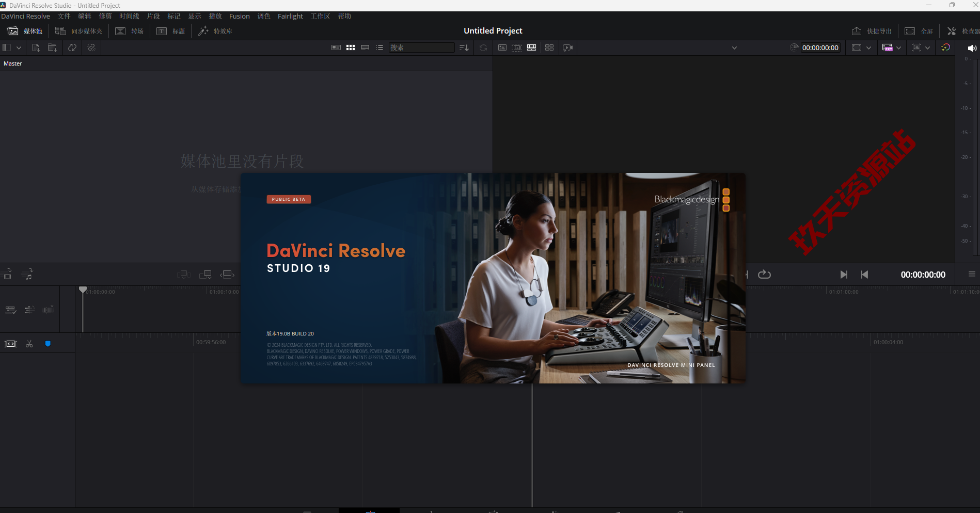Switch media pool to thumbnail grid view
The width and height of the screenshot is (980, 513).
[351, 47]
